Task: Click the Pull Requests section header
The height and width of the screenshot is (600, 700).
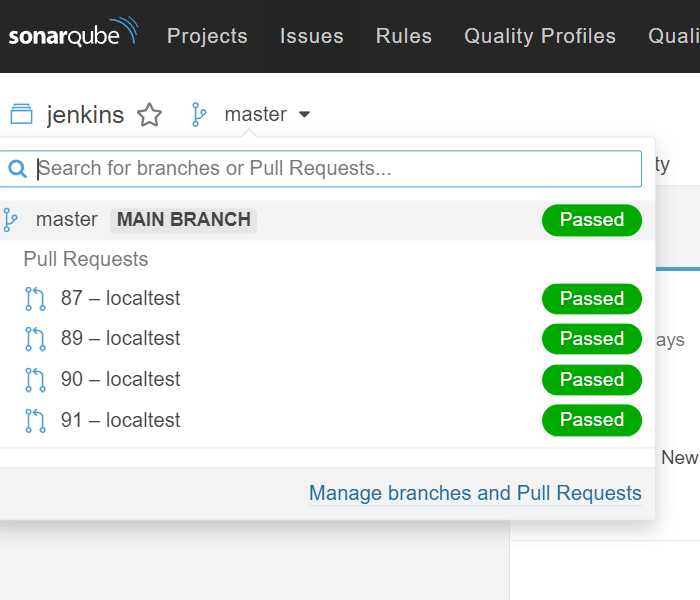Action: pyautogui.click(x=86, y=259)
